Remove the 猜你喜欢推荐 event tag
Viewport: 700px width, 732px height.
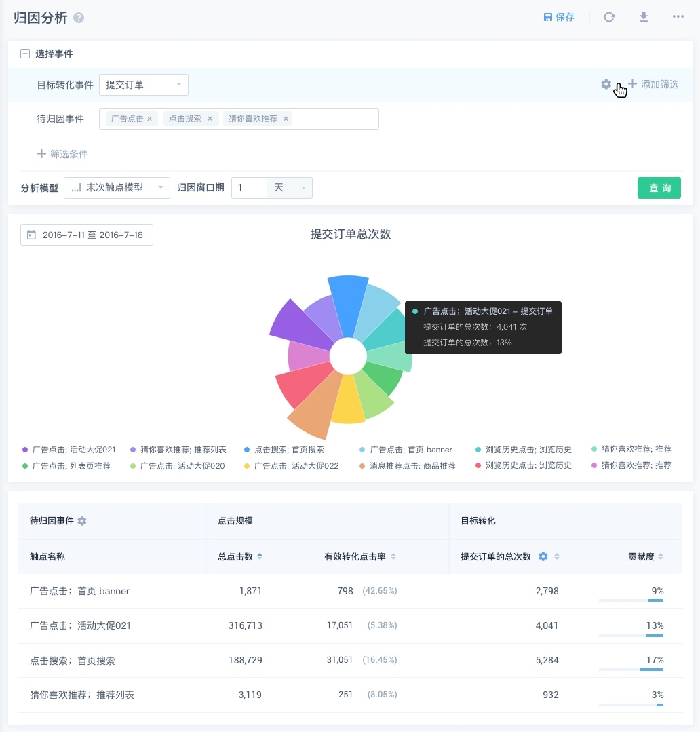click(286, 119)
